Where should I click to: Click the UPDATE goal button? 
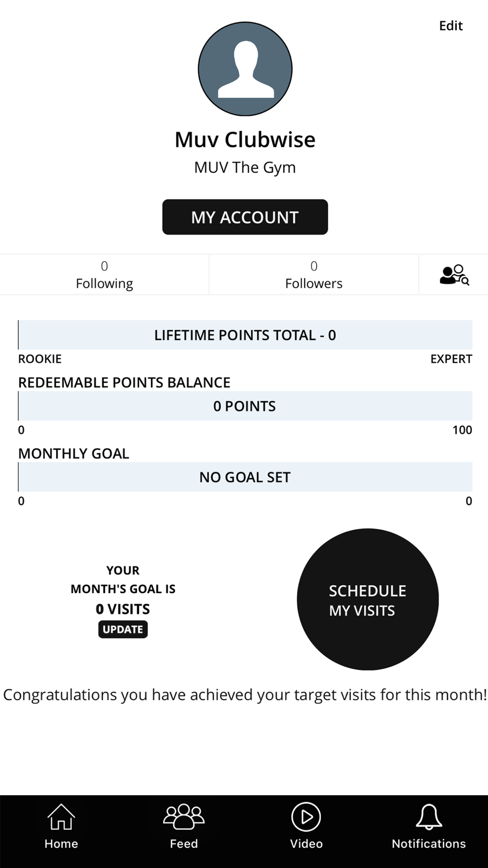123,629
